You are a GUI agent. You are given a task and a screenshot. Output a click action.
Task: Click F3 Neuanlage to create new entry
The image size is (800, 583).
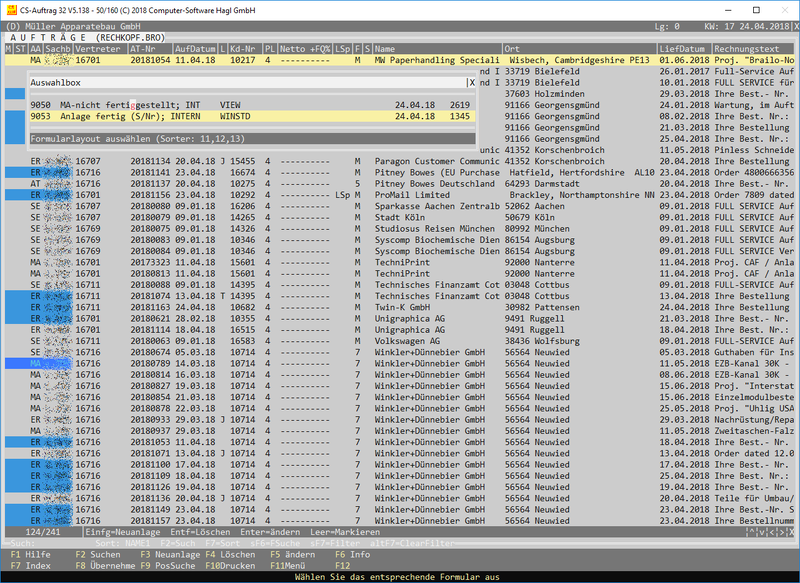[165, 554]
